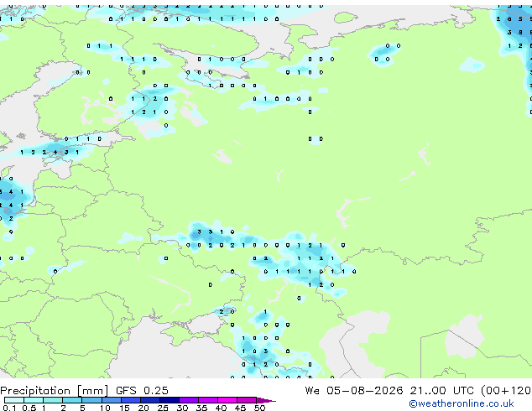The width and height of the screenshot is (532, 411).
Task: Click the '0.5' legend scale label
Action: click(29, 408)
